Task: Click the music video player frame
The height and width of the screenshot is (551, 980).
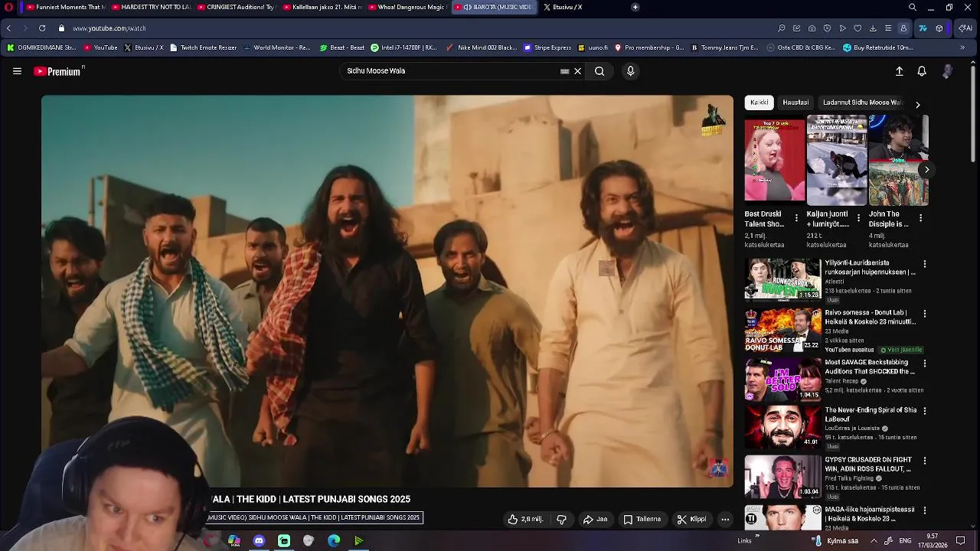Action: [x=387, y=291]
